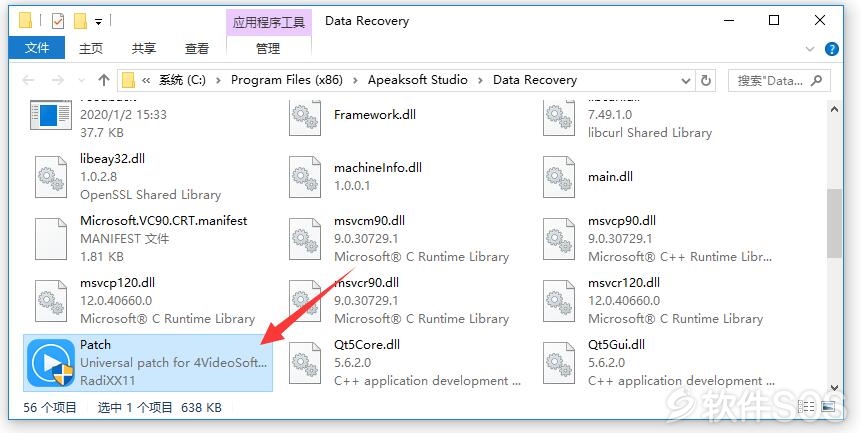Open the recent locations dropdown arrow
The image size is (861, 433).
(82, 81)
